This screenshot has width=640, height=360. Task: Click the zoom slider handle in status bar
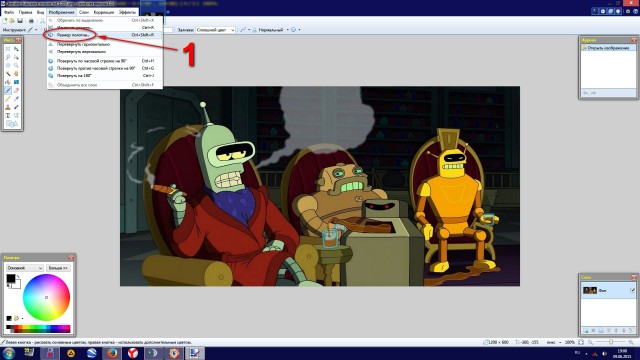tap(611, 342)
